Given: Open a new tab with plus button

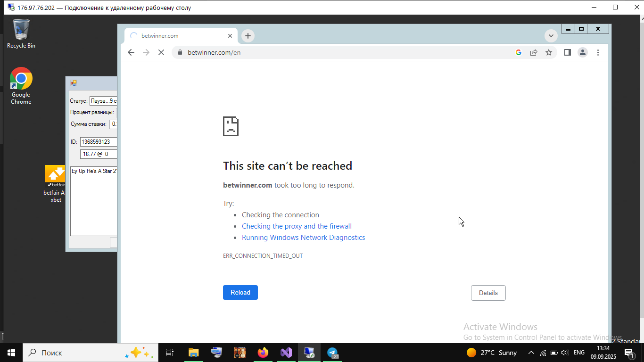Looking at the screenshot, I should click(x=248, y=36).
